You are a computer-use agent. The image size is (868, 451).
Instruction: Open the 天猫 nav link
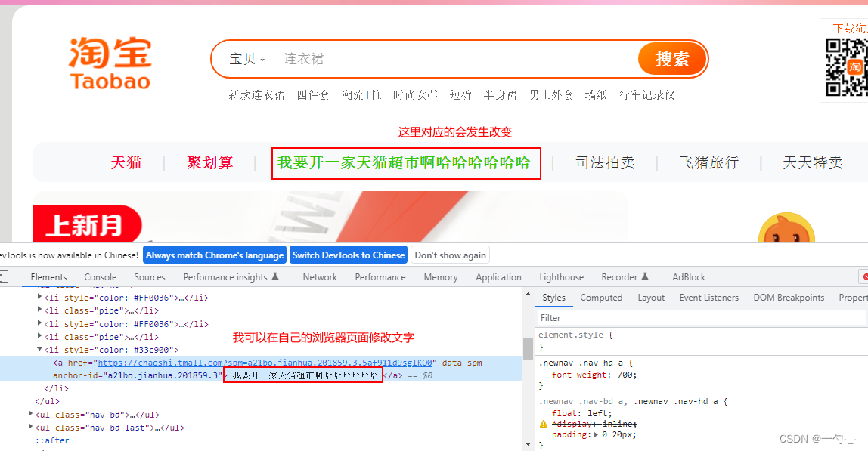click(x=126, y=162)
